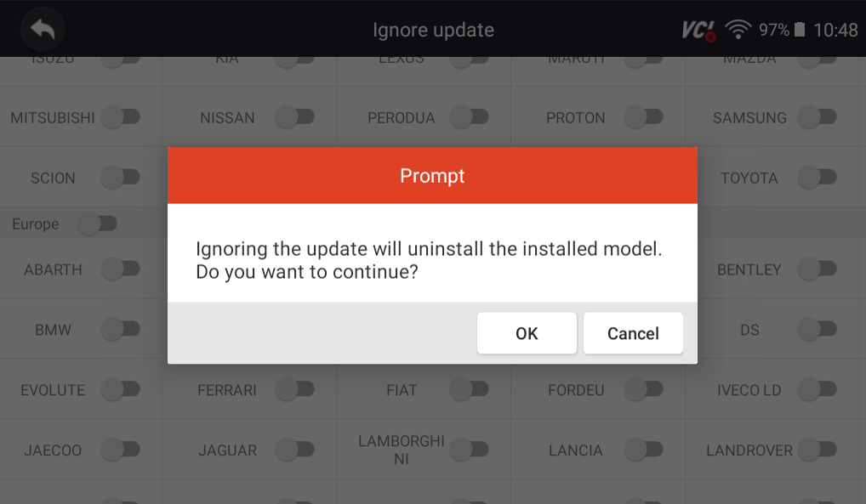Enable the FERRARI toggle
Viewport: 866px width, 504px height.
296,389
